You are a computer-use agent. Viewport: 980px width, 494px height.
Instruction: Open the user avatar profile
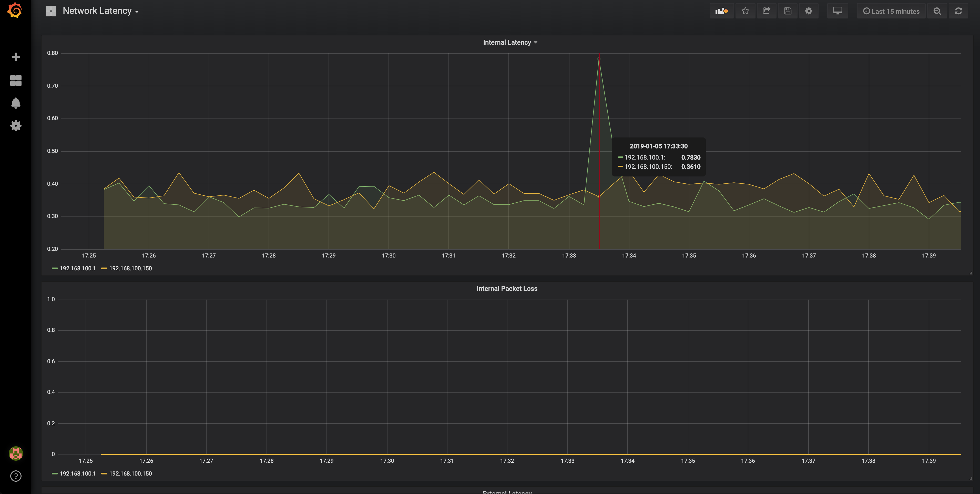(16, 453)
